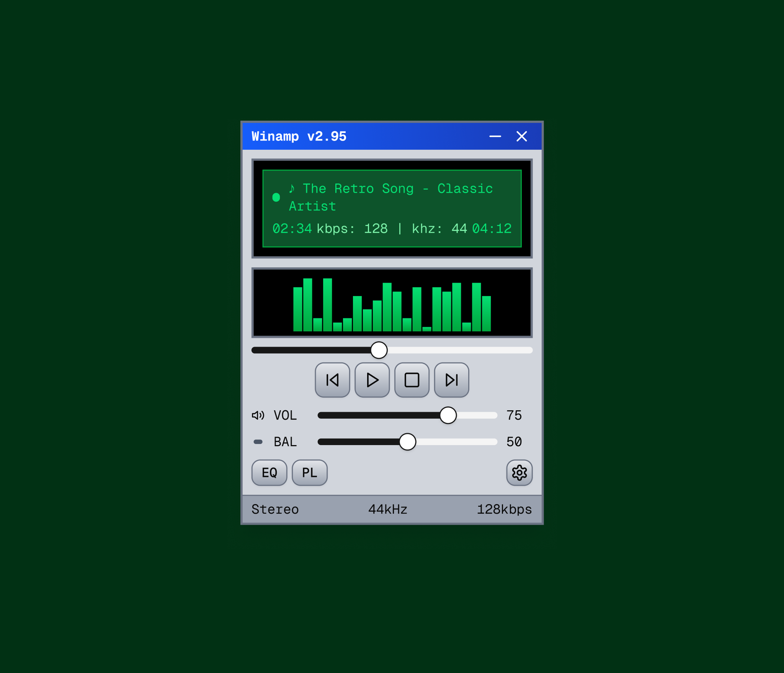This screenshot has height=673, width=784.
Task: Click the volume slider handle
Action: (x=448, y=415)
